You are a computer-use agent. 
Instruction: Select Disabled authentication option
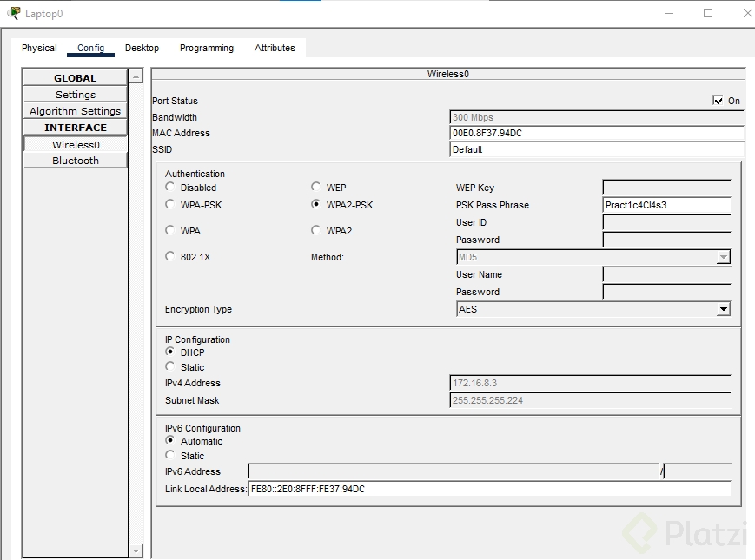tap(170, 188)
